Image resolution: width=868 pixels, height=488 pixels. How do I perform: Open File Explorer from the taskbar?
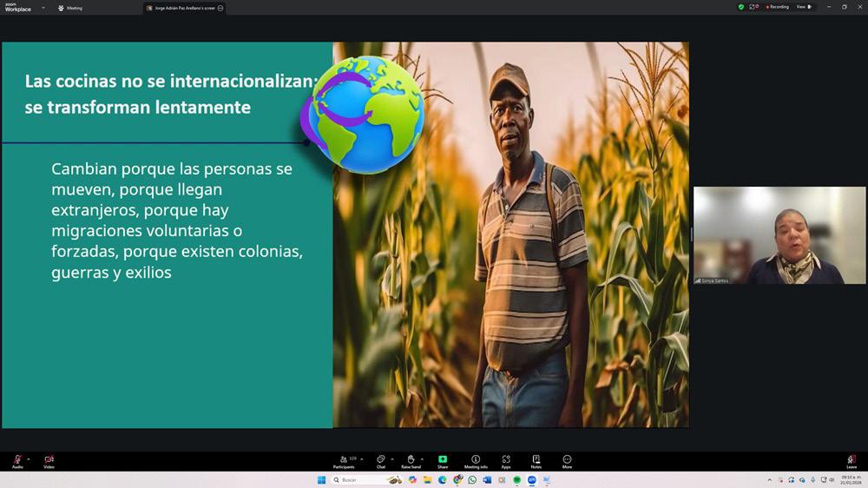point(427,479)
